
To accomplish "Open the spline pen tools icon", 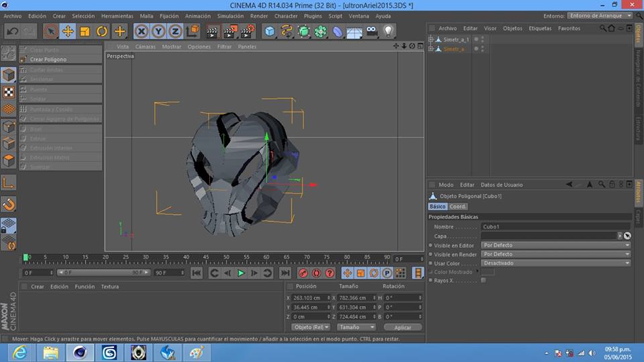I will (286, 32).
